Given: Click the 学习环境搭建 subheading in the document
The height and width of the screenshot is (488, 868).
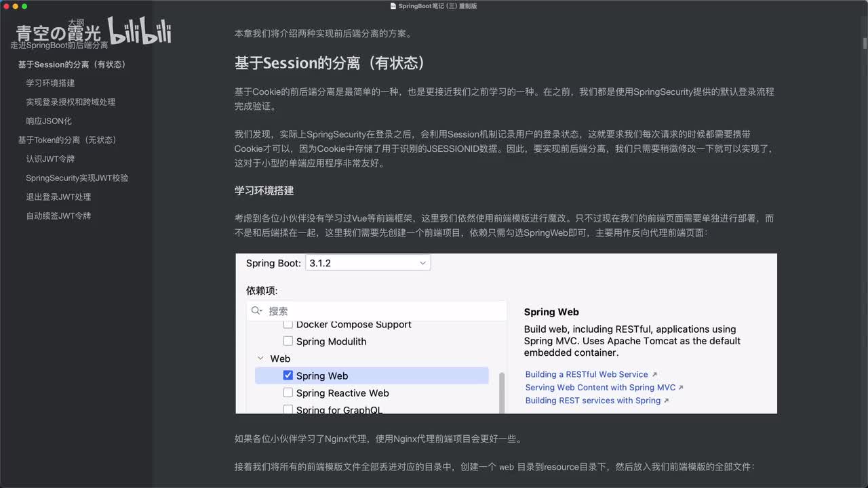Looking at the screenshot, I should coord(264,191).
